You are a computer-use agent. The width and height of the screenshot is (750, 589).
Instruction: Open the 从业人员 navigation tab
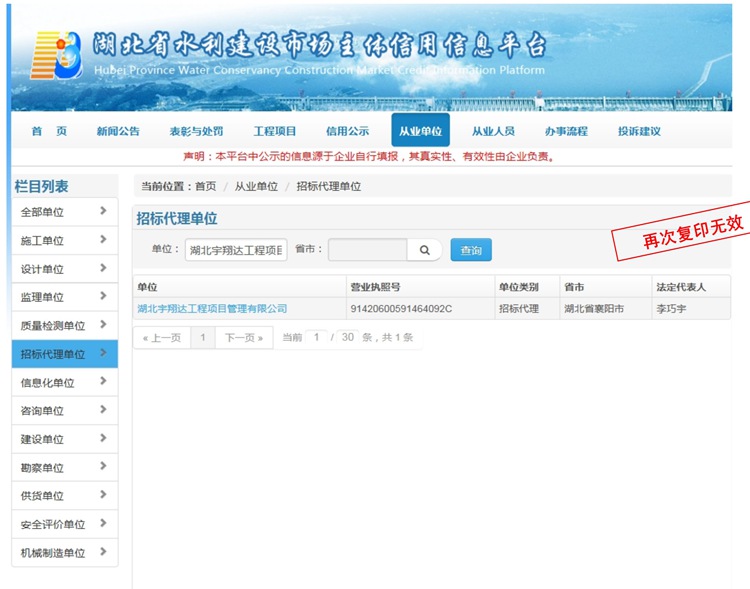(x=493, y=131)
